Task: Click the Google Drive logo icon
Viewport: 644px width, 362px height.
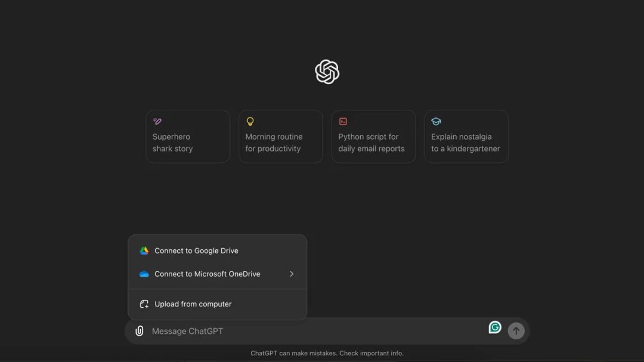Action: (x=144, y=250)
